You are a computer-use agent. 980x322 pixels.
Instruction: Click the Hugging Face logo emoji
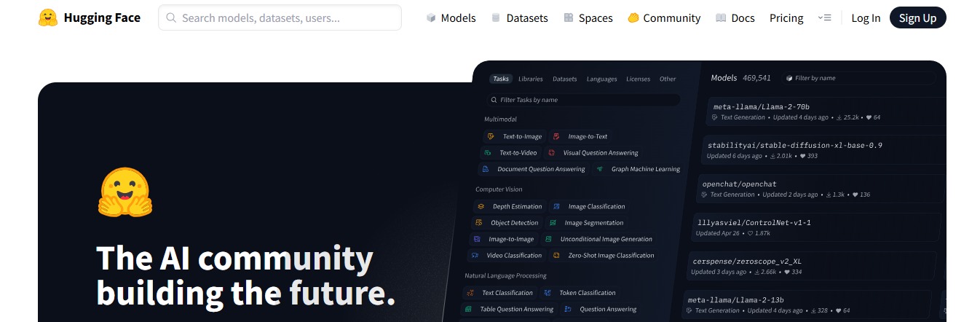(x=48, y=18)
